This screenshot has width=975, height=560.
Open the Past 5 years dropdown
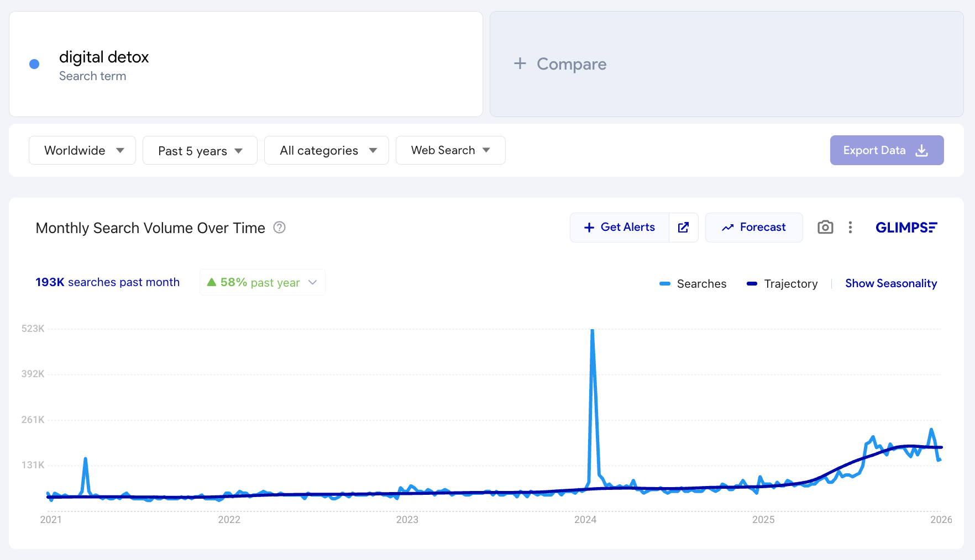click(200, 150)
